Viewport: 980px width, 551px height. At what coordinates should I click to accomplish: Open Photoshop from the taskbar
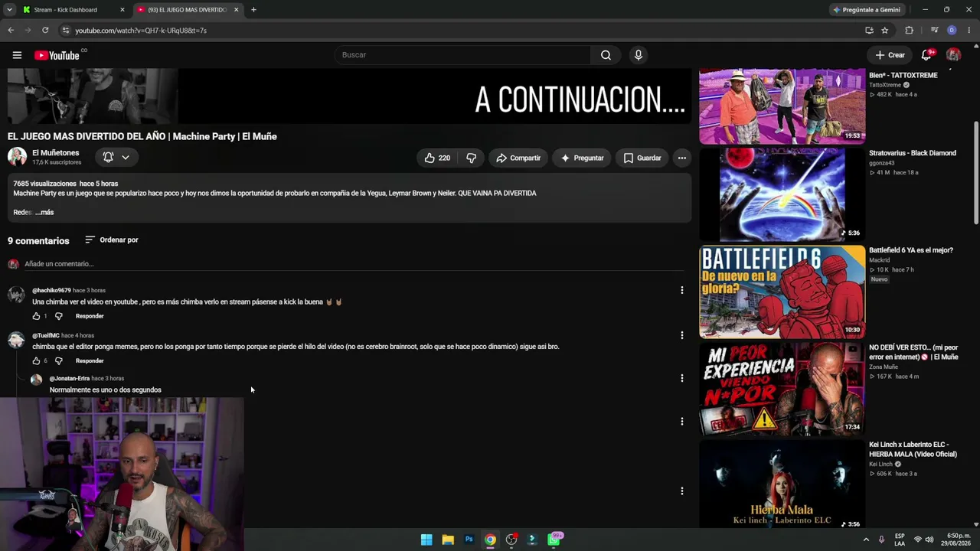tap(469, 540)
